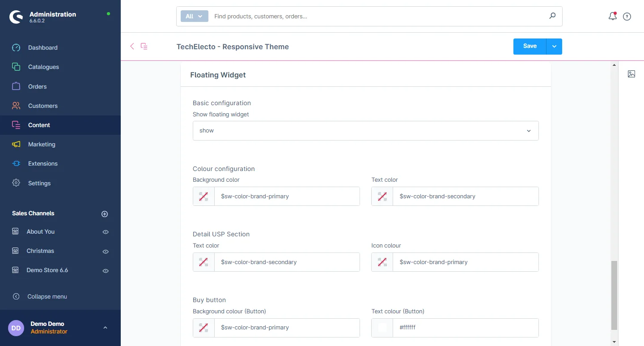Viewport: 644px width, 346px height.
Task: Click the Shopware logo icon
Action: coord(16,17)
